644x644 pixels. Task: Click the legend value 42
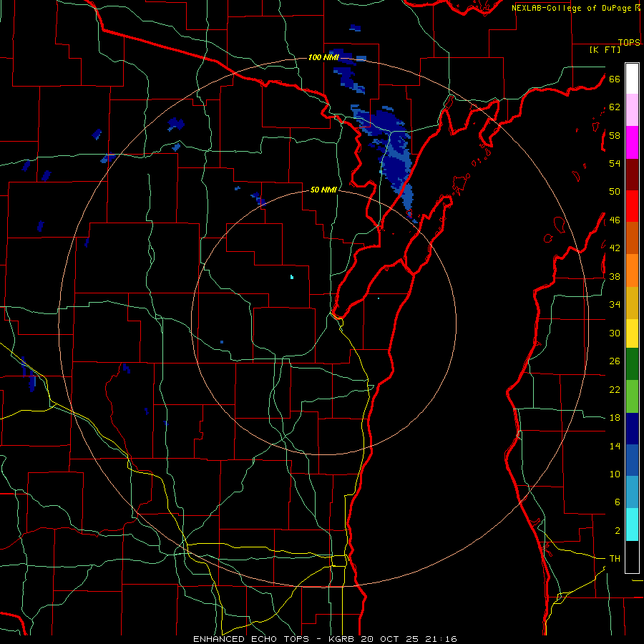(615, 248)
